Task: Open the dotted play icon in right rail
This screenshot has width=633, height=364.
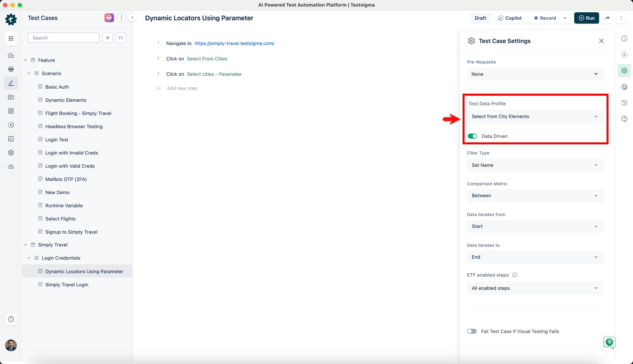Action: coord(624,55)
